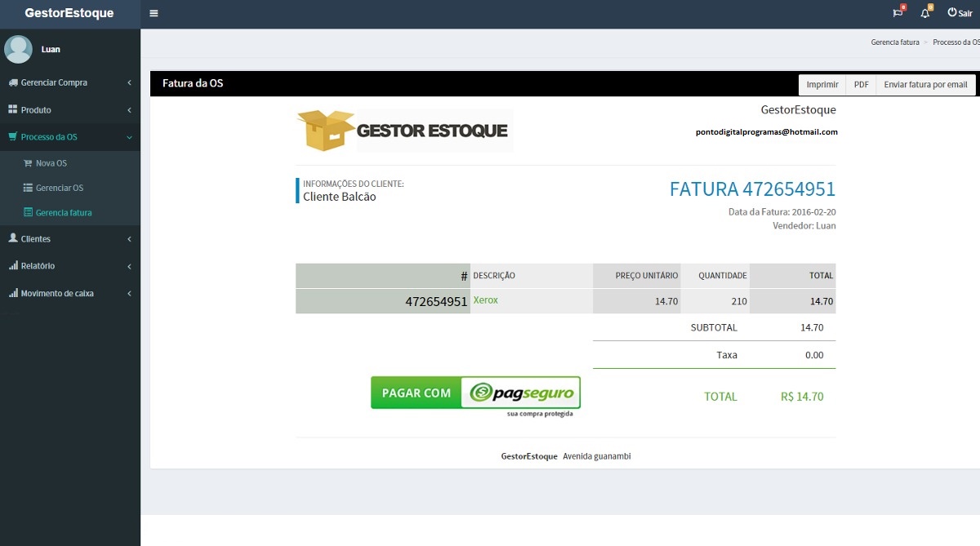
Task: Click the green Pagar com PagSeguro button
Action: click(474, 393)
